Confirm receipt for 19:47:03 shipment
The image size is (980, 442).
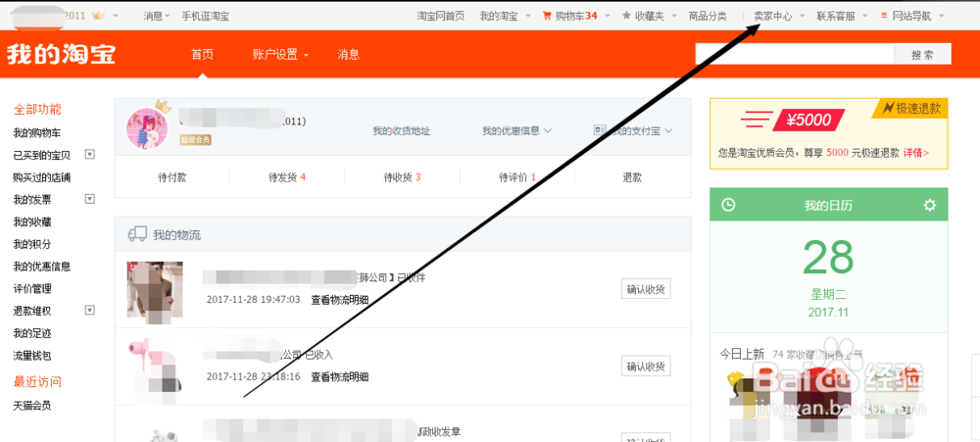[x=646, y=289]
